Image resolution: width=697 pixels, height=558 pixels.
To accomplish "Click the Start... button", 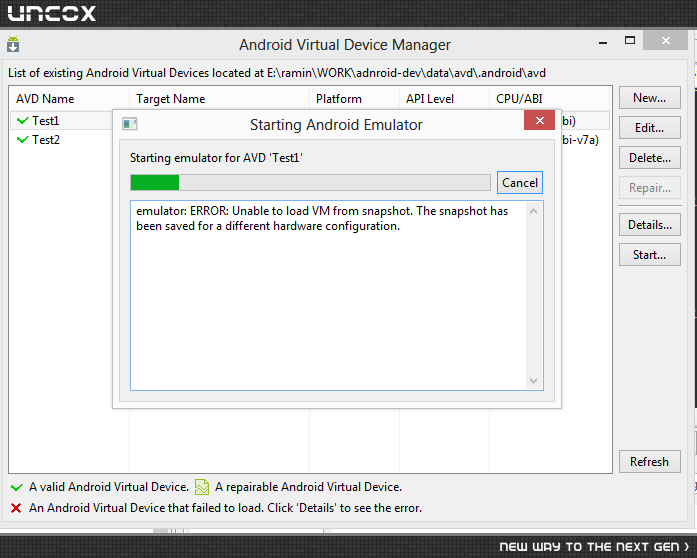I will (649, 255).
